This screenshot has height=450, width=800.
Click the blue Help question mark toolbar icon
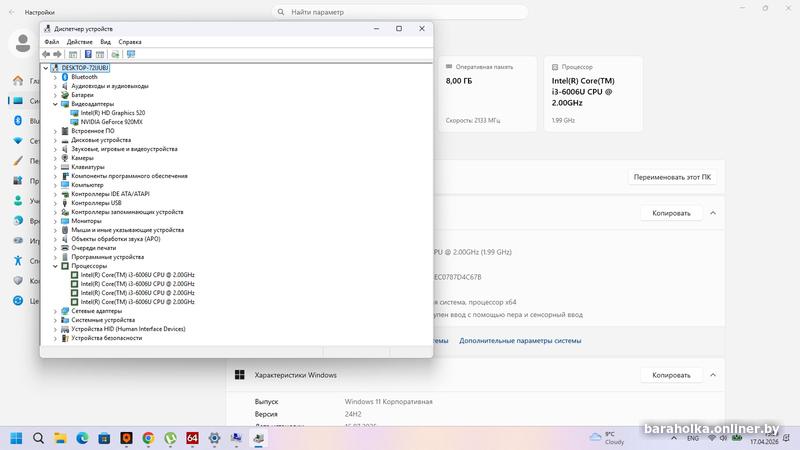point(88,54)
